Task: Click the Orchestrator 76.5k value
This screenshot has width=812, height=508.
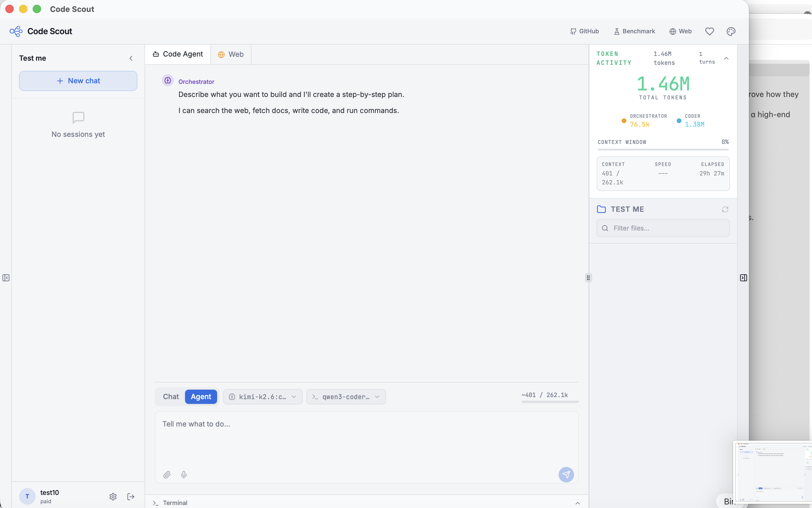Action: tap(640, 125)
